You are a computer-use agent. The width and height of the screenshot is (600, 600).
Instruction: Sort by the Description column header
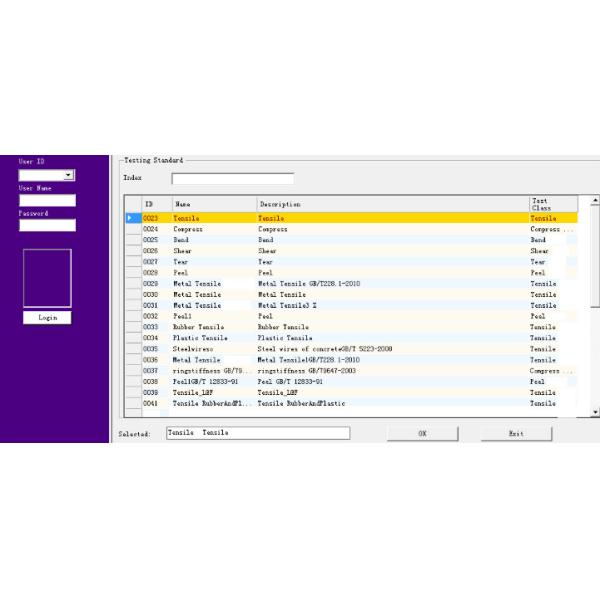(392, 204)
